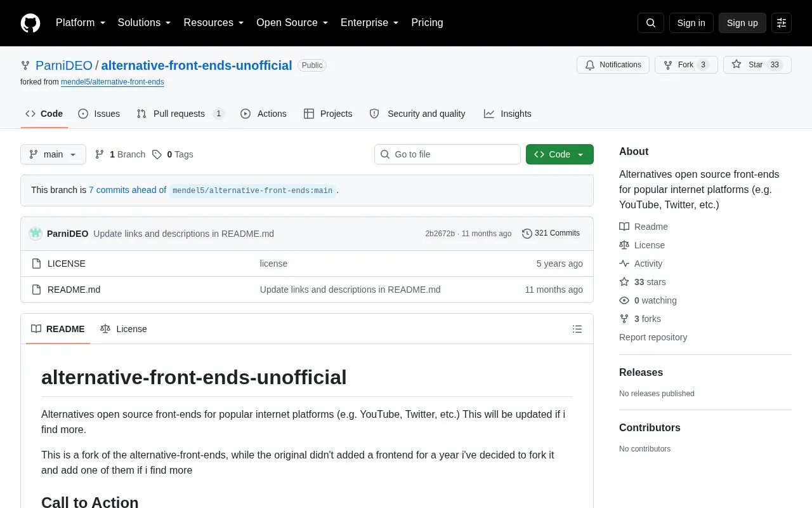
Task: Open the README outline list icon
Action: click(x=577, y=329)
